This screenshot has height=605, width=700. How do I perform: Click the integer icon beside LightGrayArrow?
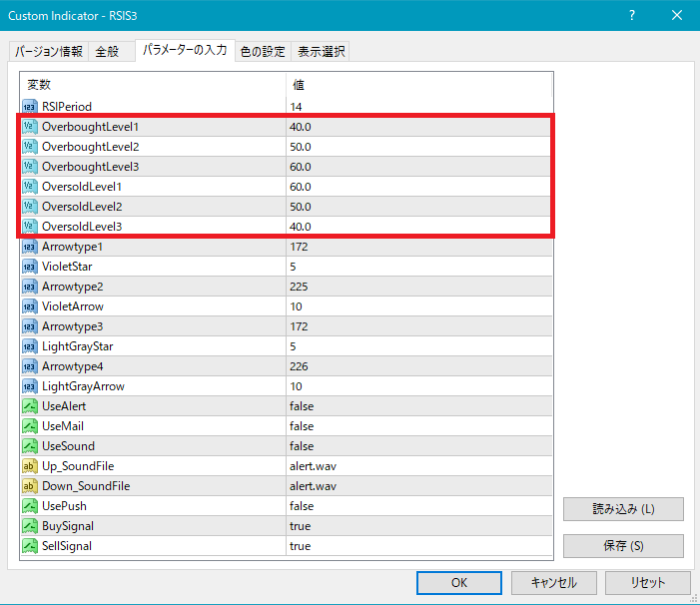tap(30, 386)
